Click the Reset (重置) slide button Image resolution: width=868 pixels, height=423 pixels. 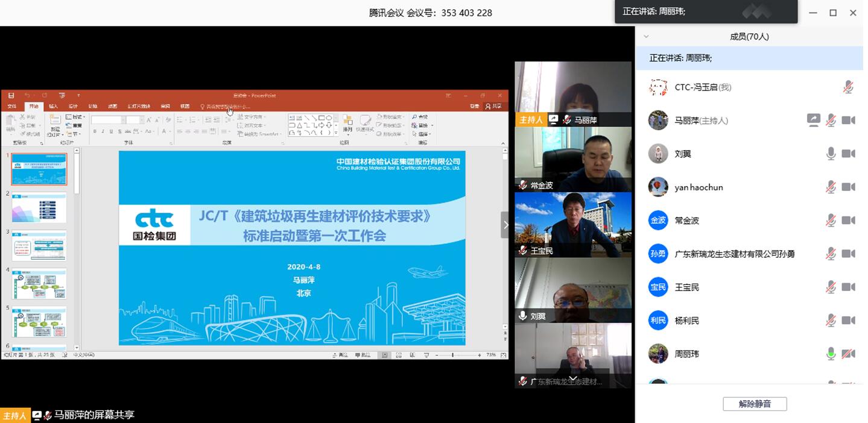click(74, 125)
